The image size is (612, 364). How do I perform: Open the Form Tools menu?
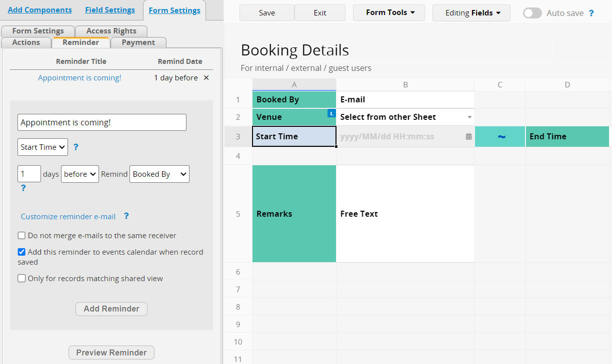[388, 13]
